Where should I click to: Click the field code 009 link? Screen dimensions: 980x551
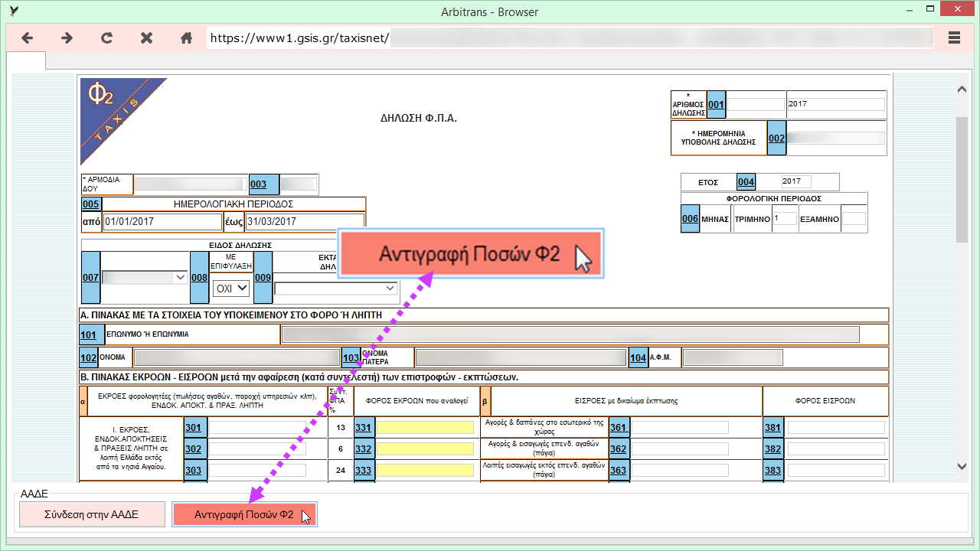263,277
